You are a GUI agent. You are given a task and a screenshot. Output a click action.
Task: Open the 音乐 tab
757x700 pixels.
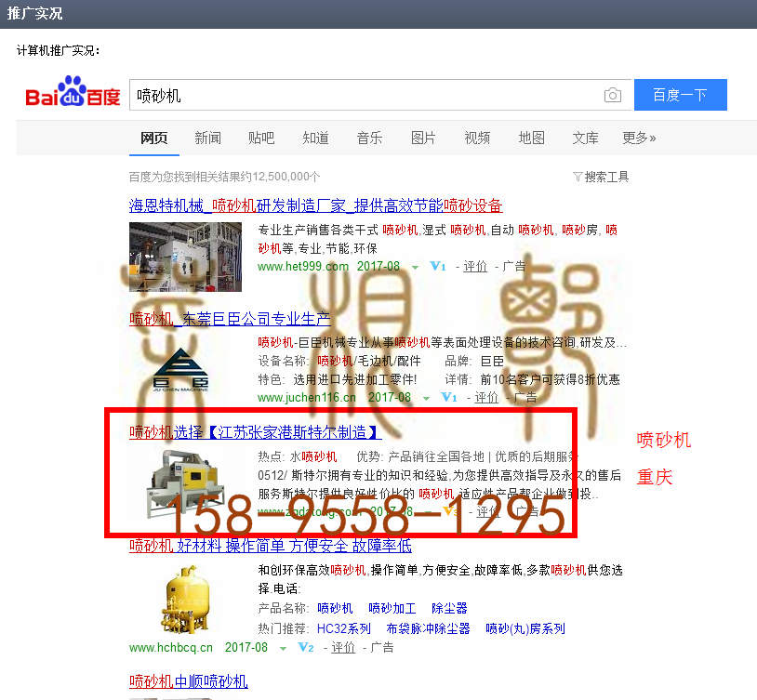(370, 139)
